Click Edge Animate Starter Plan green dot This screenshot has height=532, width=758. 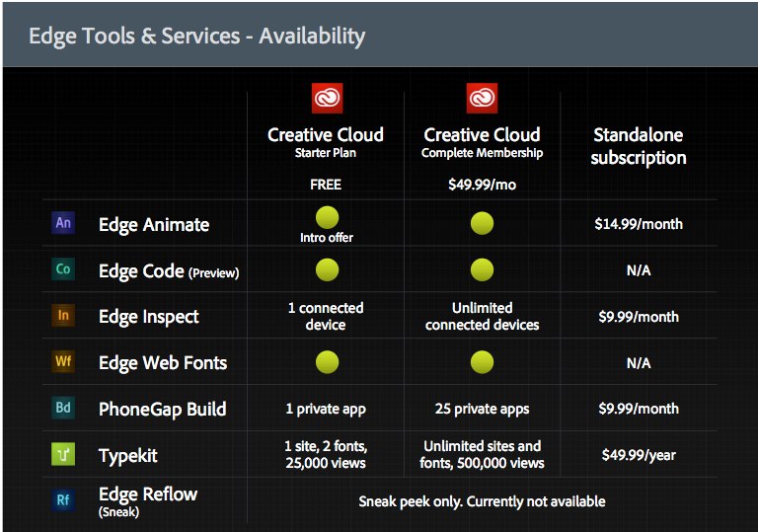pos(327,217)
